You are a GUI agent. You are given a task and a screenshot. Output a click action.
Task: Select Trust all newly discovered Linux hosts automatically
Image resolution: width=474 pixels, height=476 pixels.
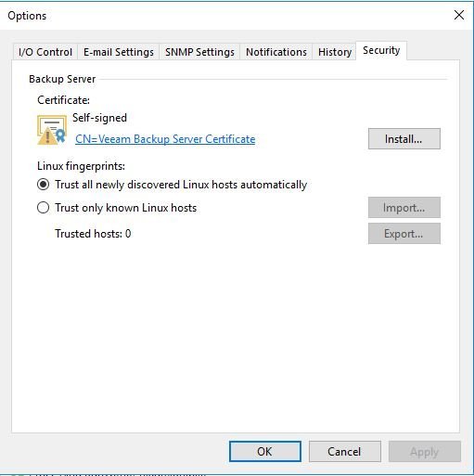pos(172,185)
